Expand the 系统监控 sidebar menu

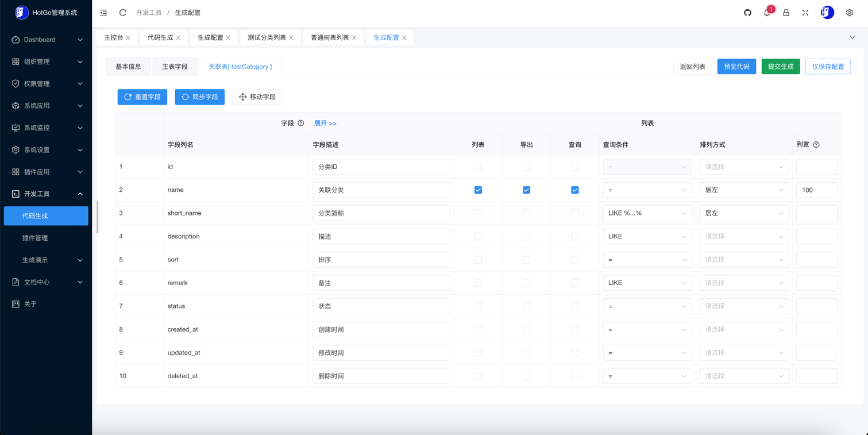(47, 128)
